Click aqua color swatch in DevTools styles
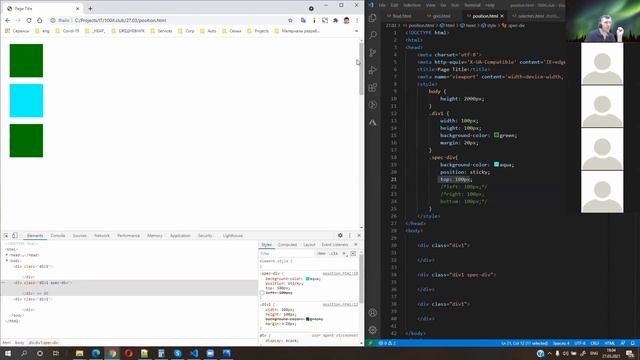 [308, 278]
